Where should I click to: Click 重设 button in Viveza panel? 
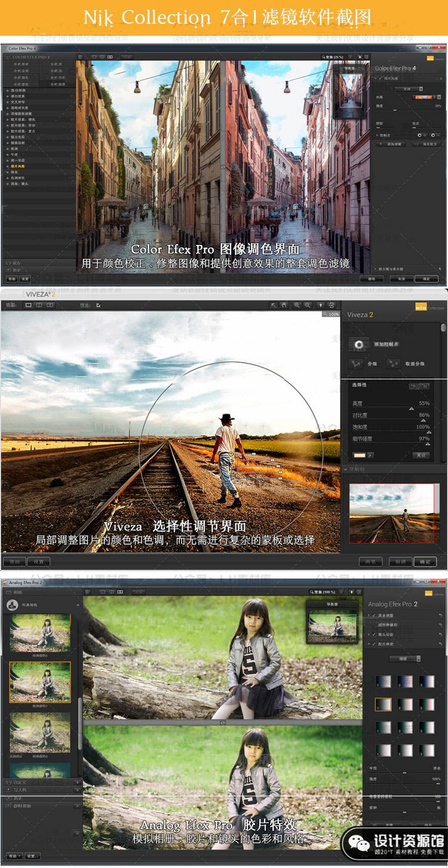[421, 455]
